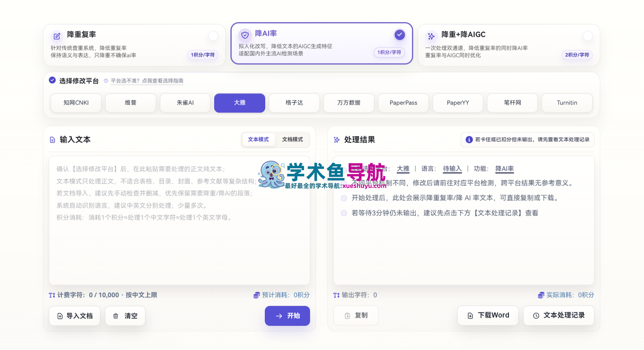Click the 2积分/字符 badge
Image resolution: width=644 pixels, height=350 pixels.
(577, 55)
